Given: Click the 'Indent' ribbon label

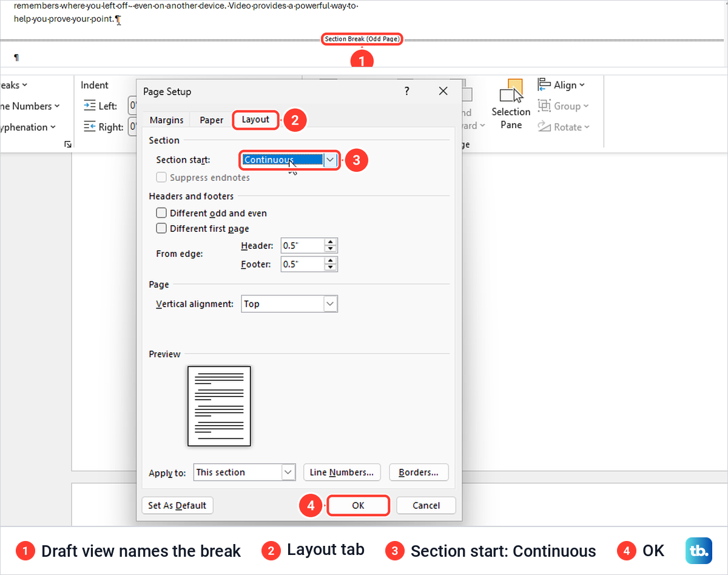Looking at the screenshot, I should point(95,85).
